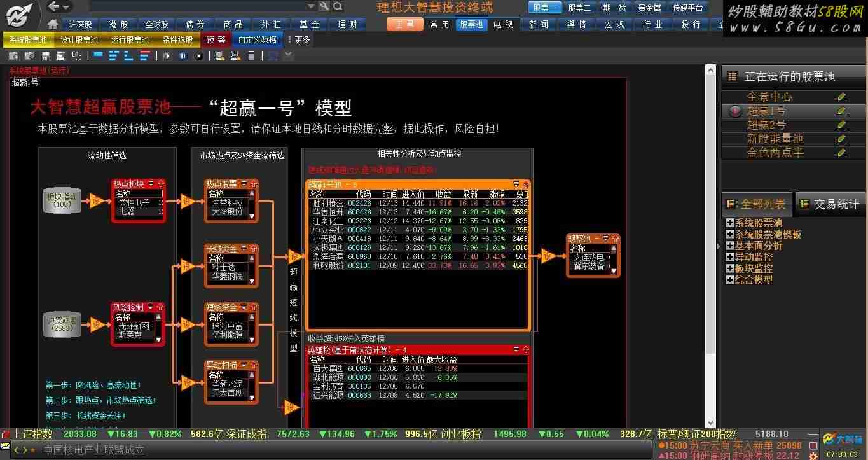This screenshot has height=460, width=868.
Task: Edit 新股能量池 with pencil icon
Action: 842,139
